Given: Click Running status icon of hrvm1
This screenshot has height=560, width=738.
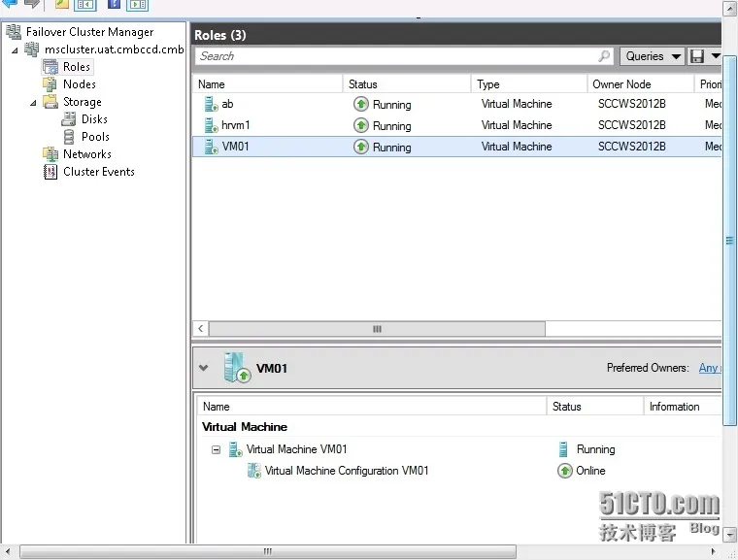Looking at the screenshot, I should [361, 125].
